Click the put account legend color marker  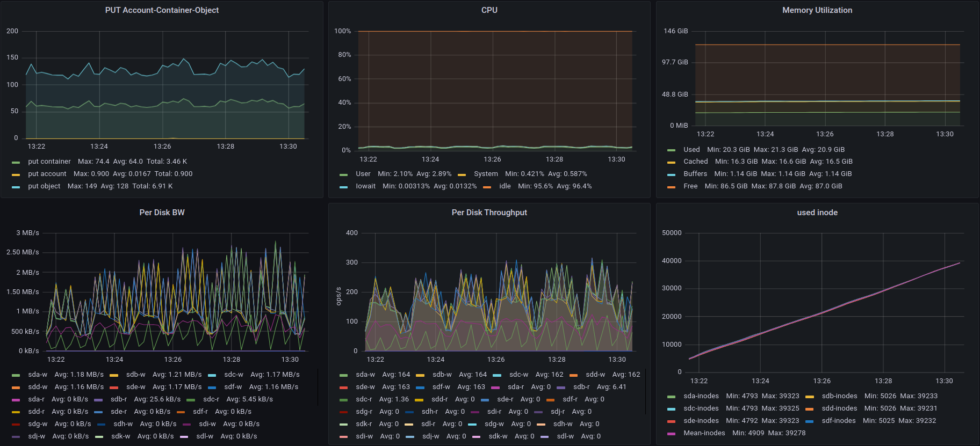(16, 174)
